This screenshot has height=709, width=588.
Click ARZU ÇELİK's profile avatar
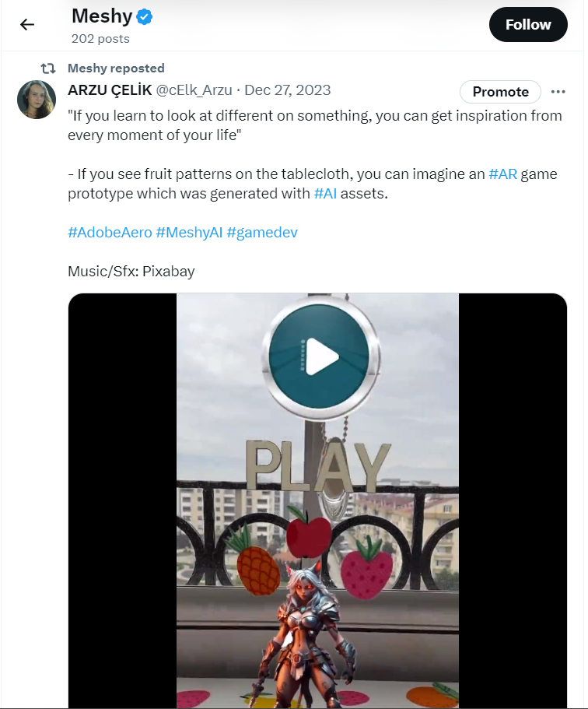pyautogui.click(x=37, y=100)
